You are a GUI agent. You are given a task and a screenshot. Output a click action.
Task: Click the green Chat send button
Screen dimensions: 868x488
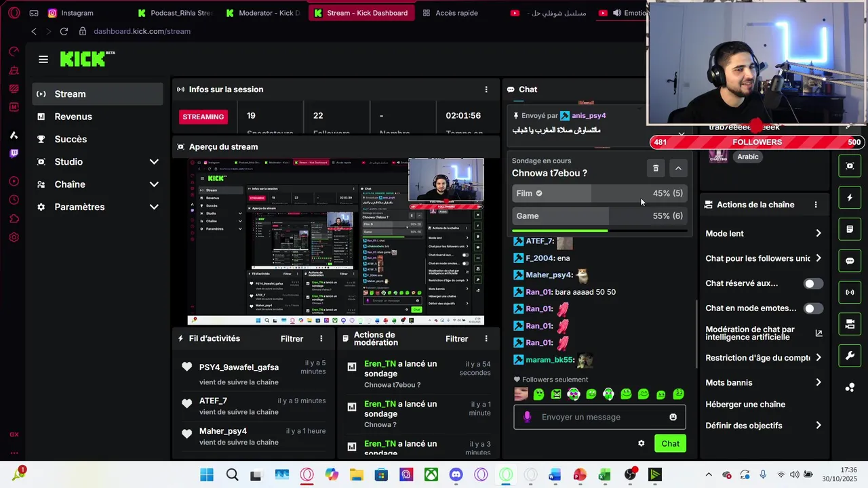pyautogui.click(x=670, y=444)
